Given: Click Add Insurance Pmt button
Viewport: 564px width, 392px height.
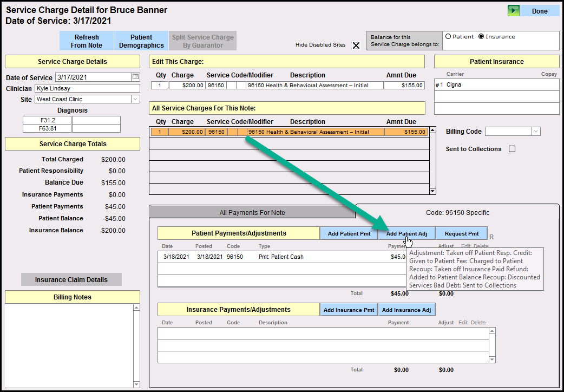Looking at the screenshot, I should click(x=349, y=310).
